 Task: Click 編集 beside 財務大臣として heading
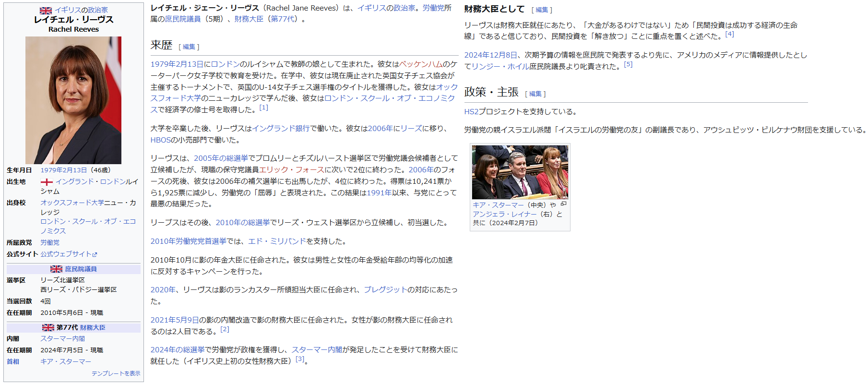pos(542,10)
